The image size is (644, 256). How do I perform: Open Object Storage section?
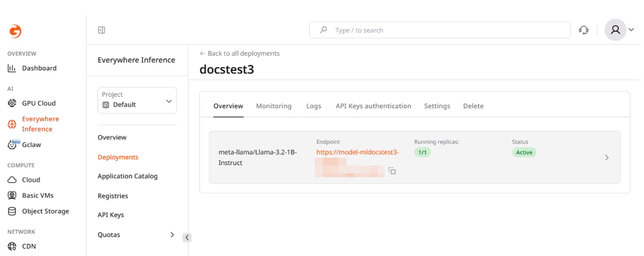click(46, 211)
